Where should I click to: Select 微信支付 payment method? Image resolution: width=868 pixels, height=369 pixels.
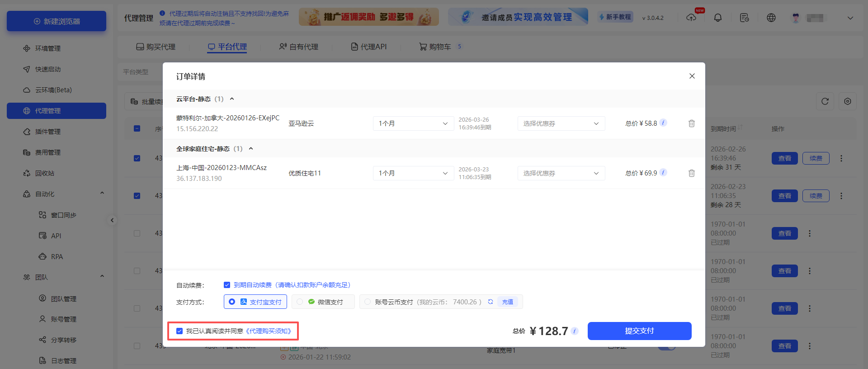(x=323, y=302)
